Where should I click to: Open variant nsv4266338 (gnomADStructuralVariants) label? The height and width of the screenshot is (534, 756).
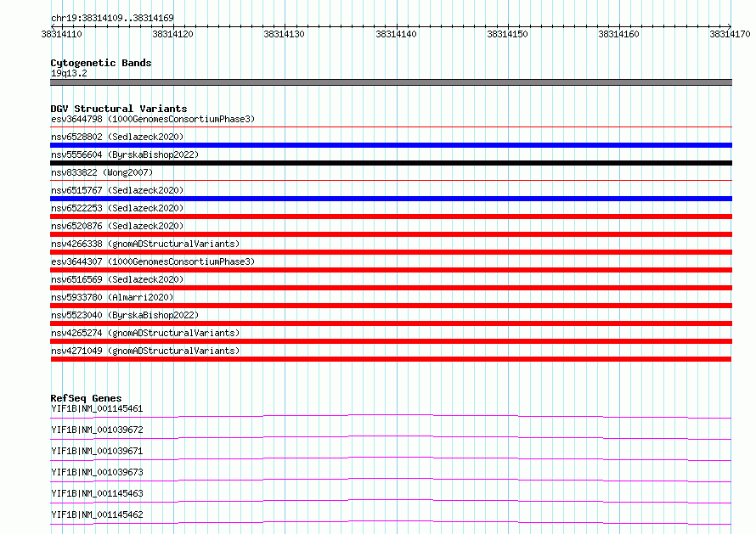pos(145,244)
